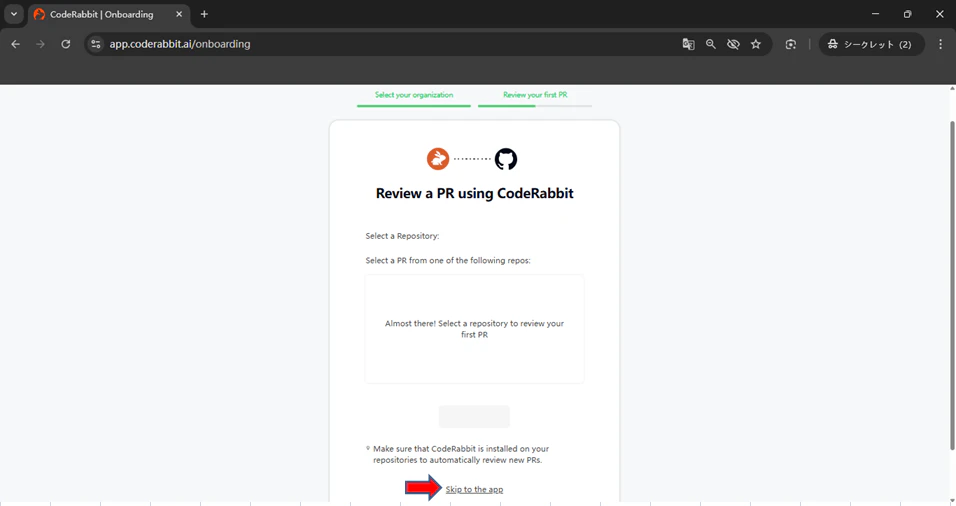
Task: Open the tab search dropdown arrow
Action: point(13,14)
